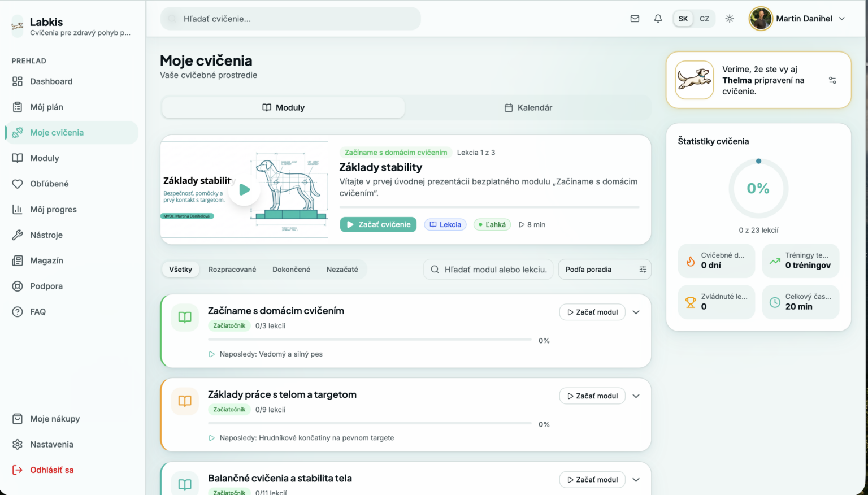Open Nástroje tools page
Viewport: 868px width, 495px height.
[71, 235]
